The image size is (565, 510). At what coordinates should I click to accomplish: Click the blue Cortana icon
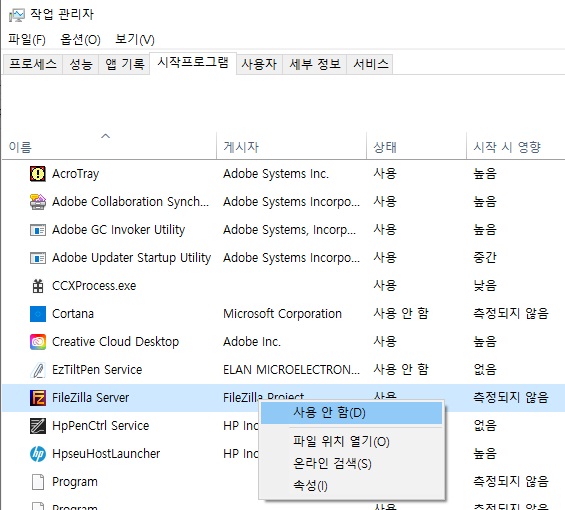pos(38,314)
